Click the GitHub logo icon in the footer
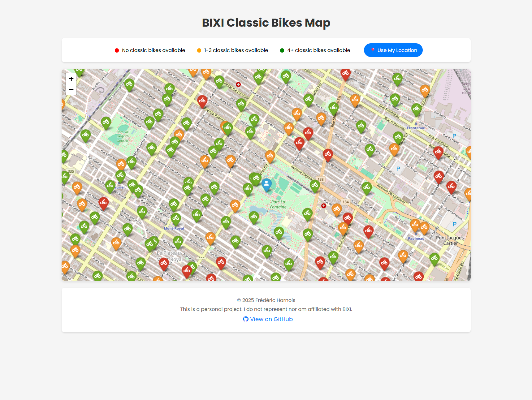 [x=246, y=319]
